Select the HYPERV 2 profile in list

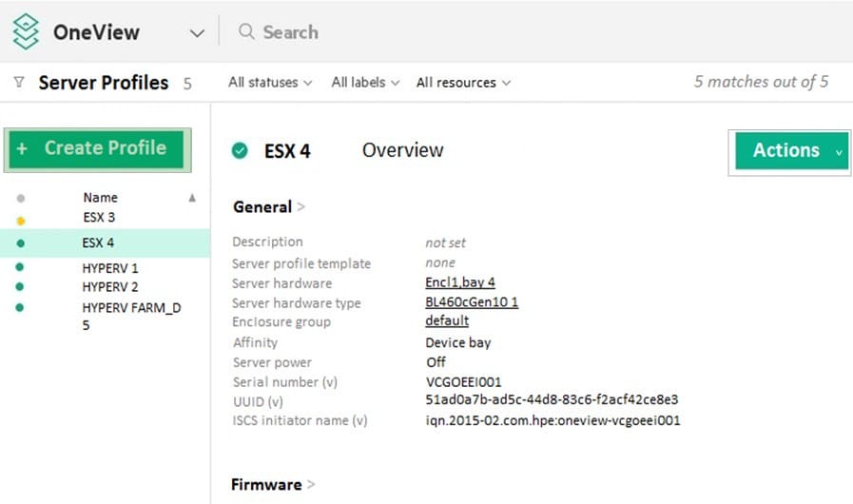pos(110,287)
